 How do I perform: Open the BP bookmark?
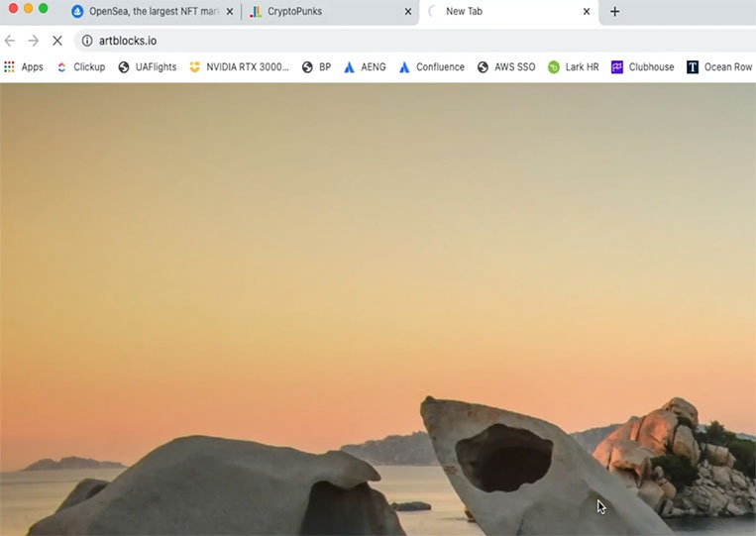tap(317, 67)
